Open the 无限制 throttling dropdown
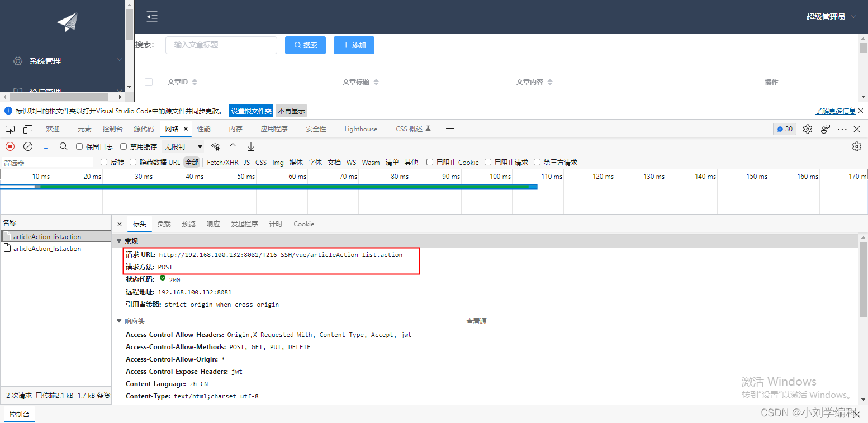The image size is (868, 423). 183,146
